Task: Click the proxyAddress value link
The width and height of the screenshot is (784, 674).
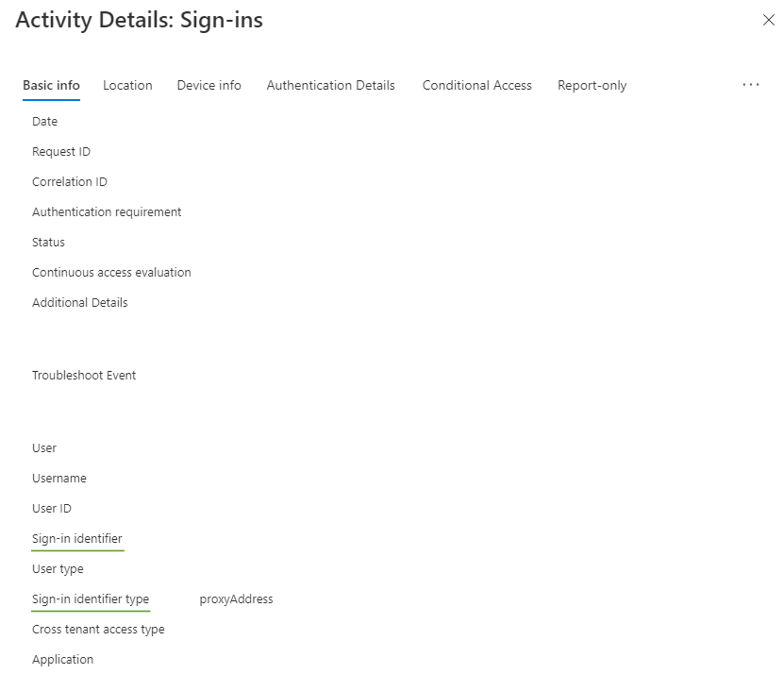Action: 235,599
